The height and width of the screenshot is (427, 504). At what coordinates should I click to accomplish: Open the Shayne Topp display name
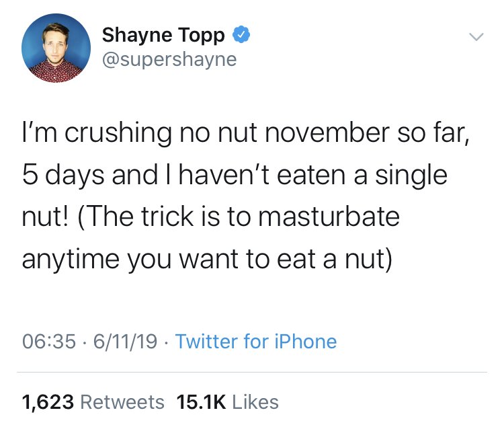point(163,35)
